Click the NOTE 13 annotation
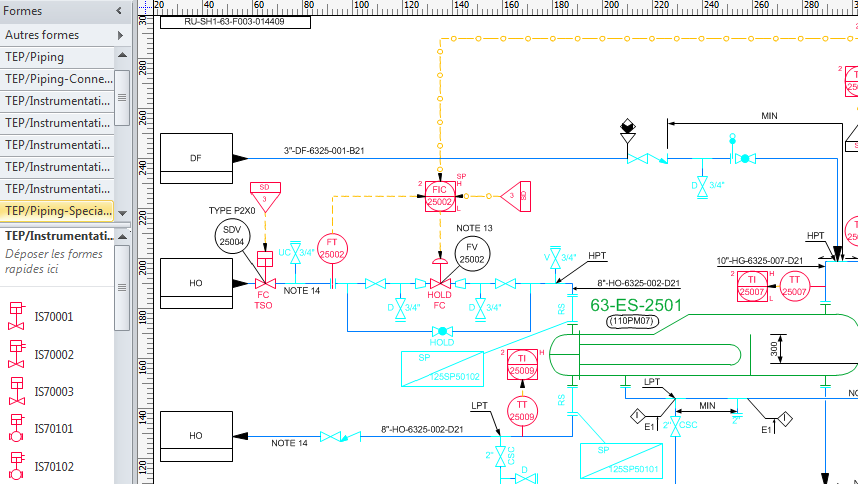 [x=474, y=228]
